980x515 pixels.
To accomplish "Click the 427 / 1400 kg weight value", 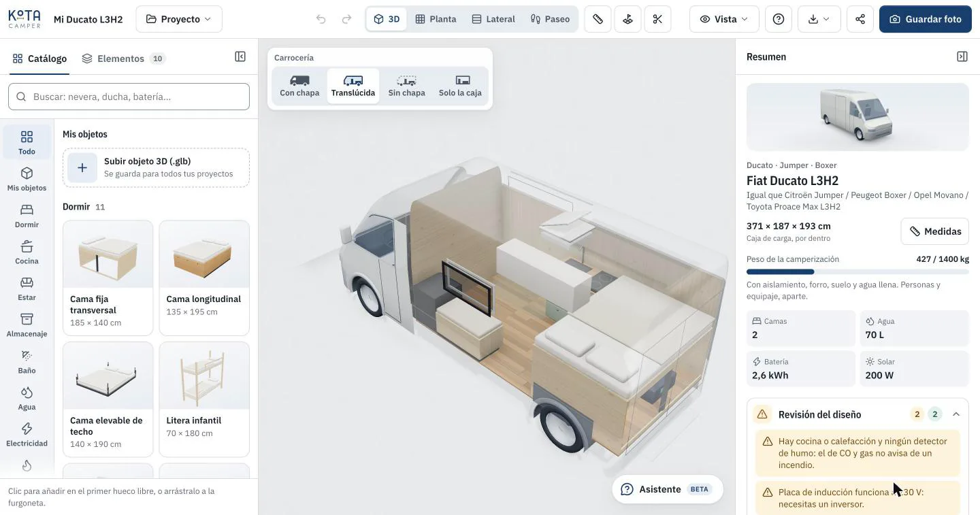I will tap(943, 259).
